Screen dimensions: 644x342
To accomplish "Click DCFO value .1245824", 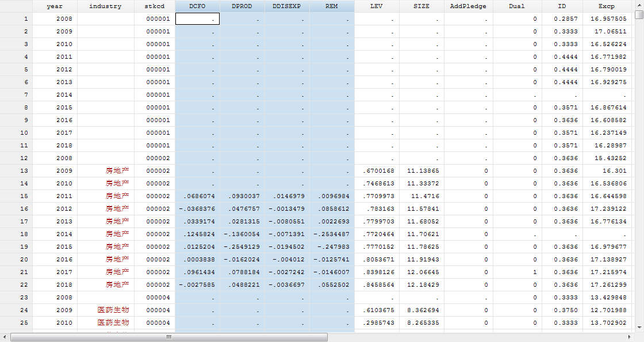I will click(199, 234).
